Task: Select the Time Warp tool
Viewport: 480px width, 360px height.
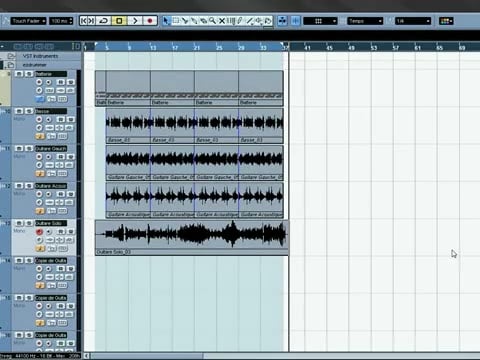Action: [x=231, y=21]
